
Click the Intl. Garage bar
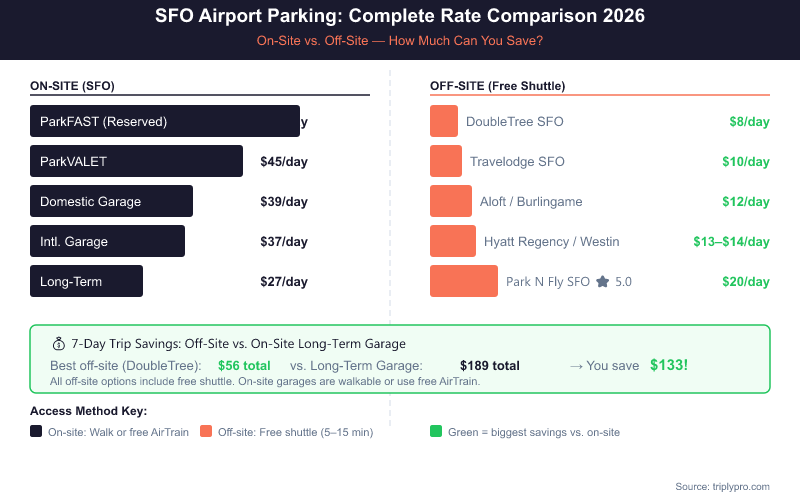point(107,241)
